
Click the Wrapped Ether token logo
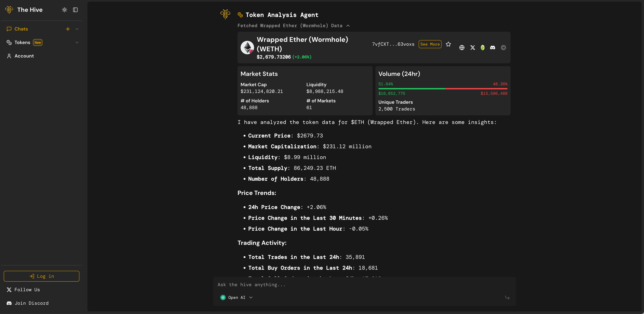tap(247, 47)
